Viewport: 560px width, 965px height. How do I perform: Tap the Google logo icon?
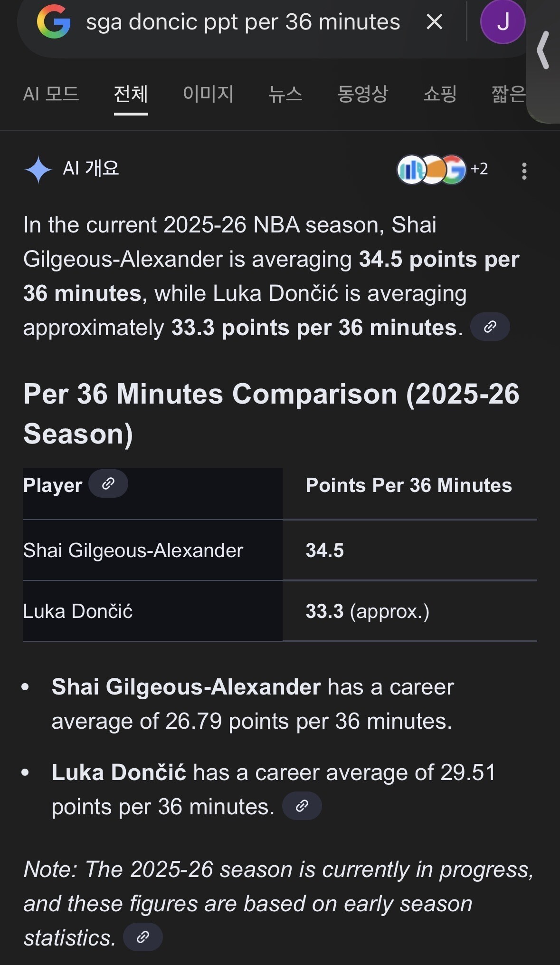tap(54, 22)
